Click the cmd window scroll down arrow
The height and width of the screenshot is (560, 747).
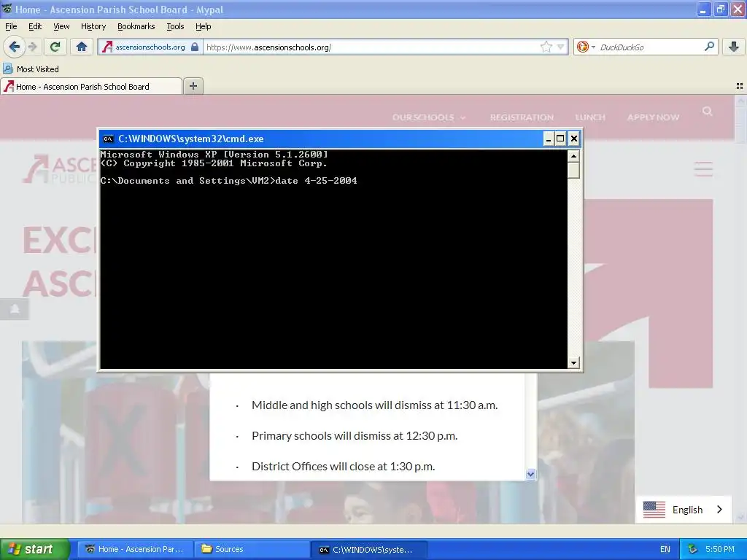click(573, 363)
